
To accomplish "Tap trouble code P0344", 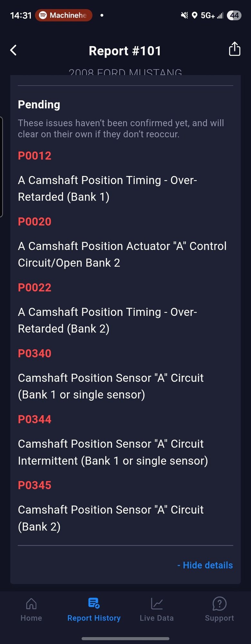I will (x=35, y=419).
